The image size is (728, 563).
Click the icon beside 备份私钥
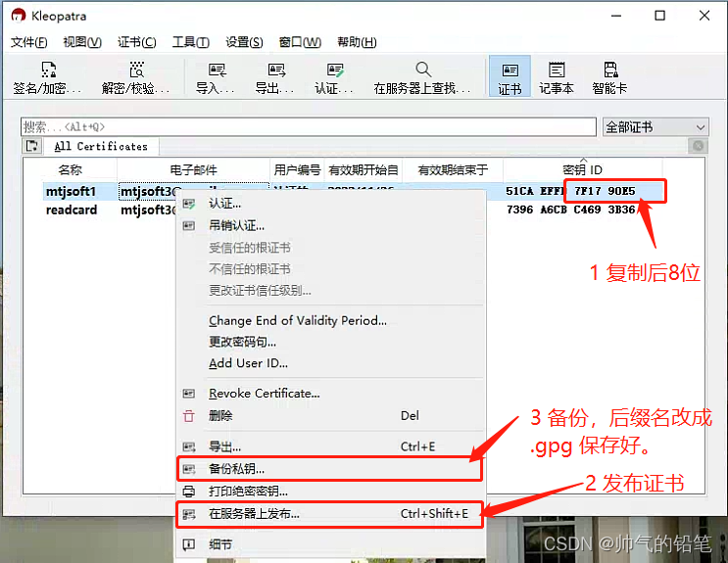(x=188, y=469)
